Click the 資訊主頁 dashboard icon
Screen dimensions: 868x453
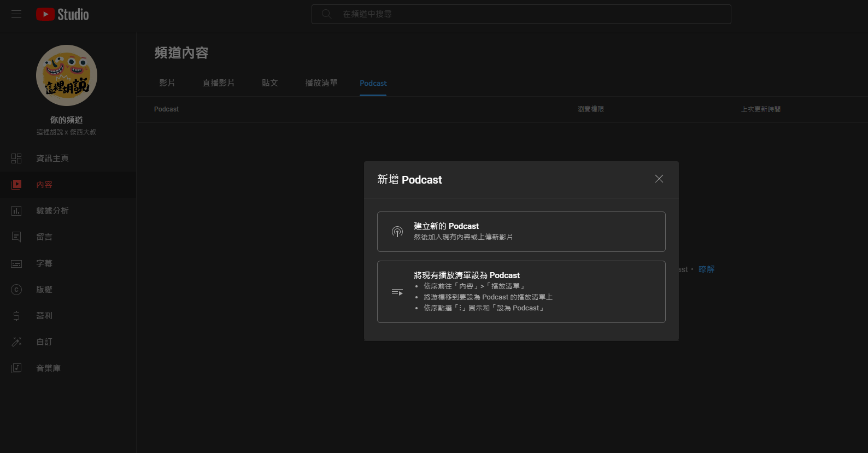click(x=16, y=158)
